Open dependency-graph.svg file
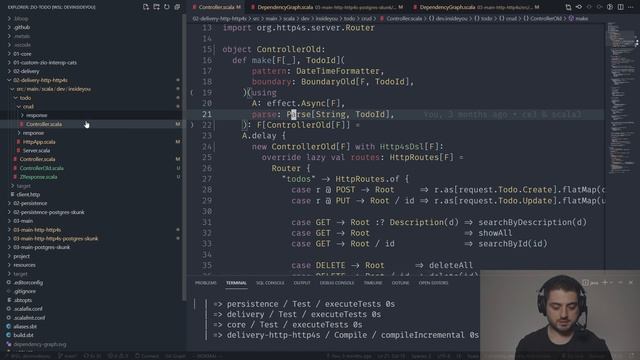 point(40,344)
